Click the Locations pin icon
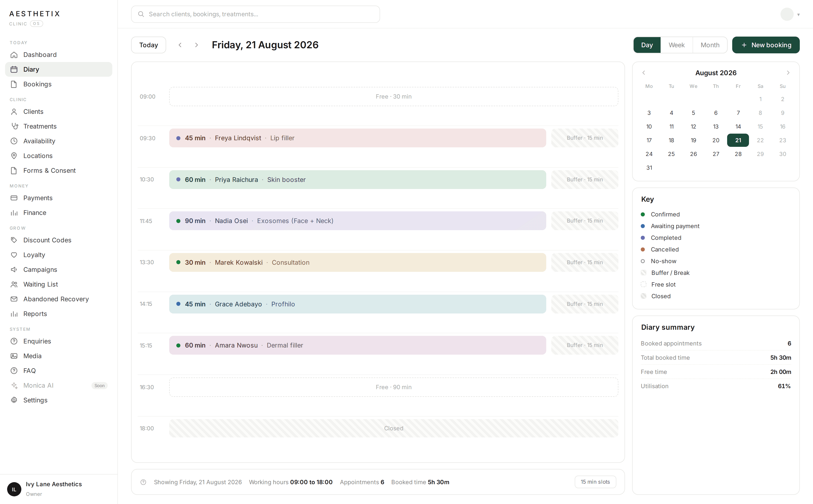 point(14,156)
